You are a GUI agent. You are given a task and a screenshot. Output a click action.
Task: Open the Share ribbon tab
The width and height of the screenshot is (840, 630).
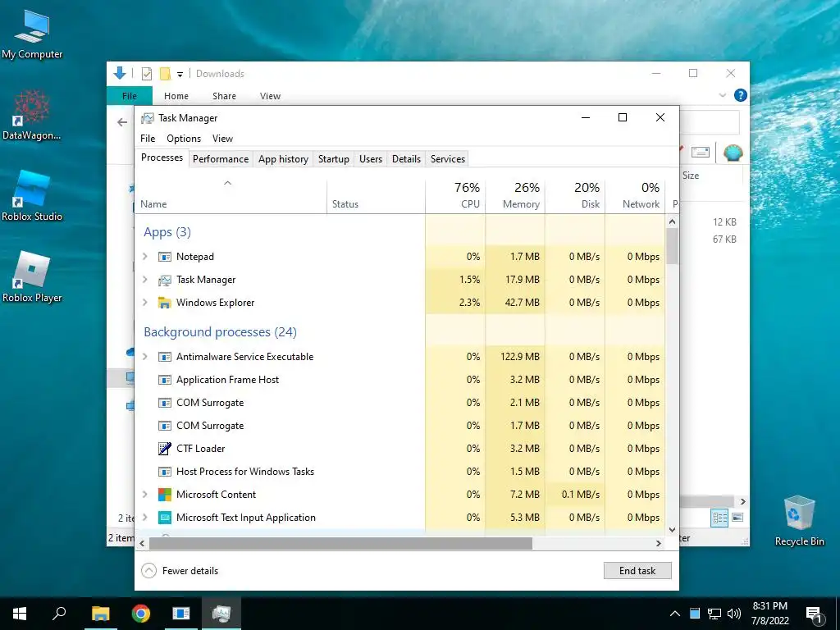pos(224,96)
